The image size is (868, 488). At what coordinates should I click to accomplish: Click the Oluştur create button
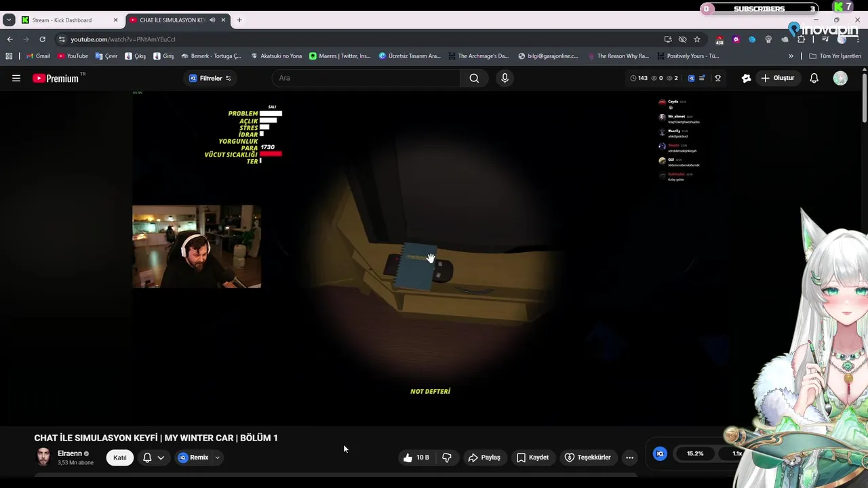click(777, 78)
